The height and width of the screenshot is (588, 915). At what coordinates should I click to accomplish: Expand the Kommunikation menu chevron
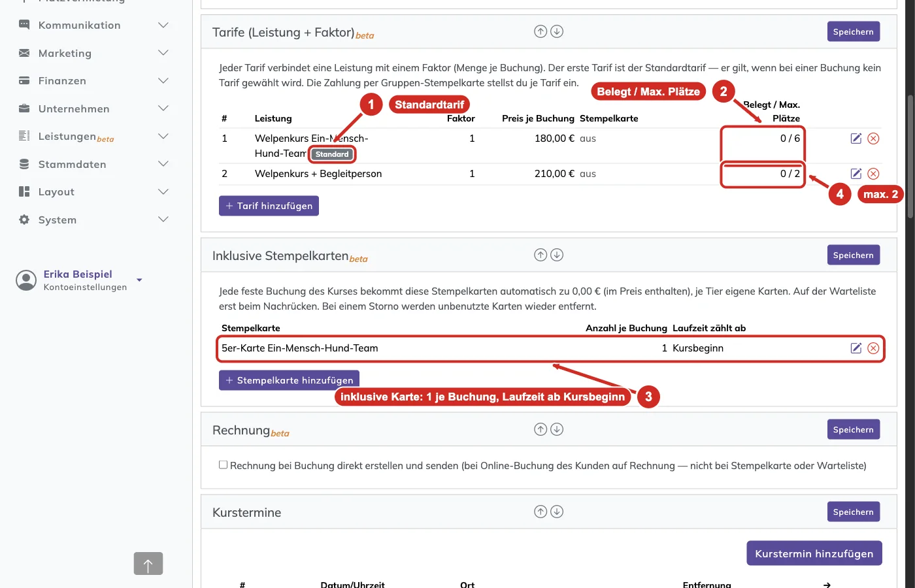point(163,25)
